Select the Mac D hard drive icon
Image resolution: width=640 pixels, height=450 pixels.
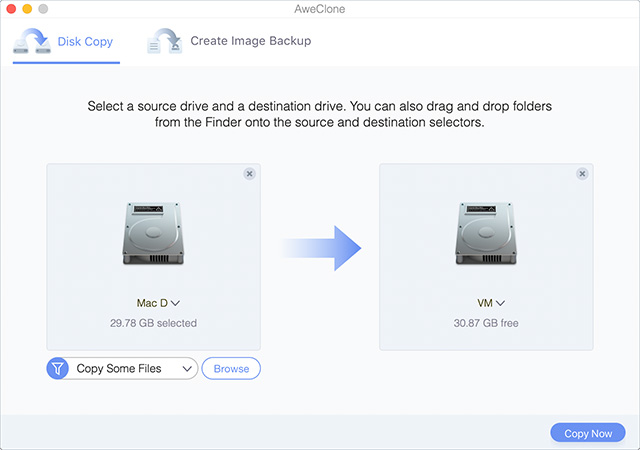pyautogui.click(x=153, y=233)
